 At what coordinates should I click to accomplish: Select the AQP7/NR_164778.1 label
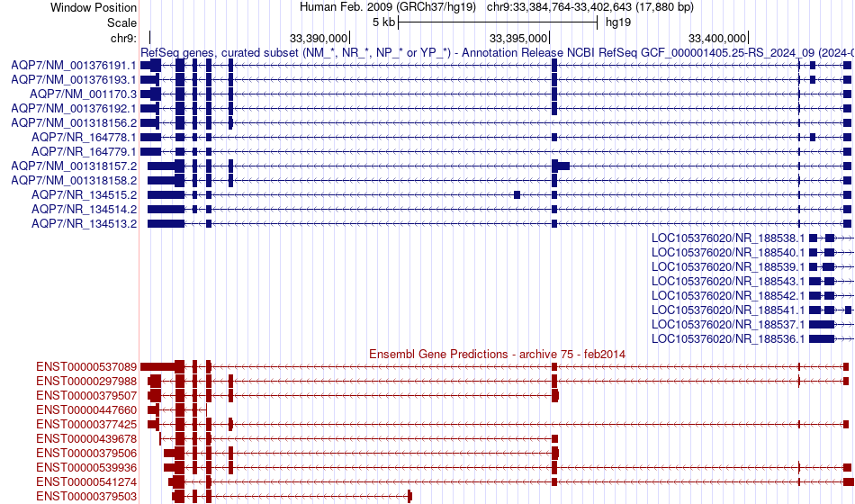pyautogui.click(x=84, y=138)
